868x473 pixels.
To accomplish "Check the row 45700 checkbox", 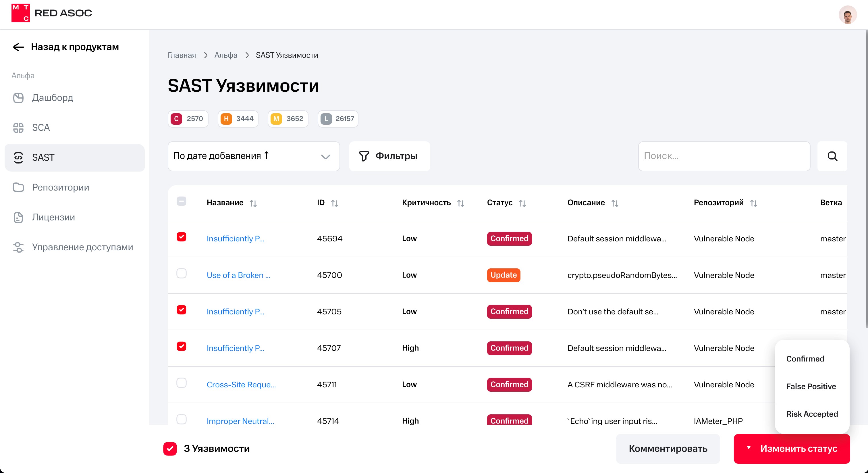I will [x=181, y=273].
